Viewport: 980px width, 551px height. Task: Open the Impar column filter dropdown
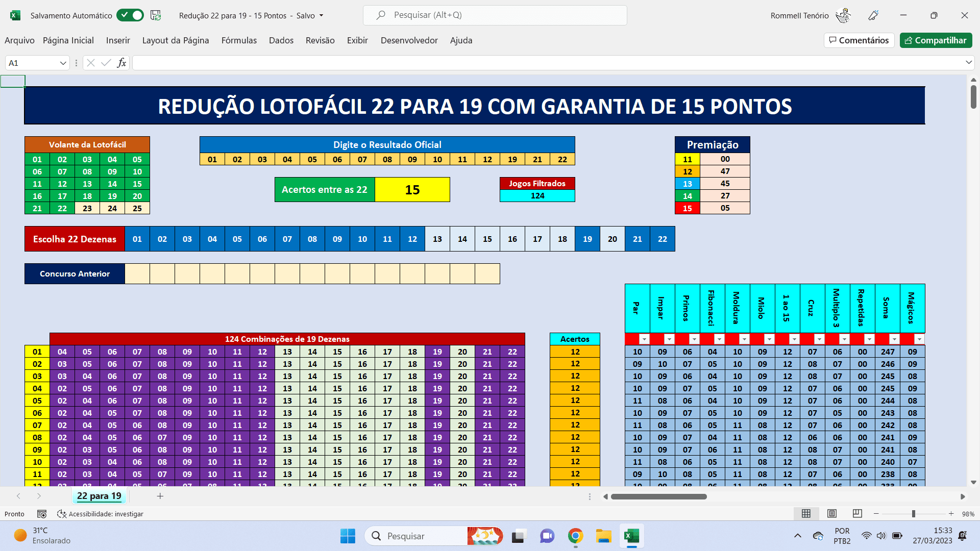tap(669, 339)
